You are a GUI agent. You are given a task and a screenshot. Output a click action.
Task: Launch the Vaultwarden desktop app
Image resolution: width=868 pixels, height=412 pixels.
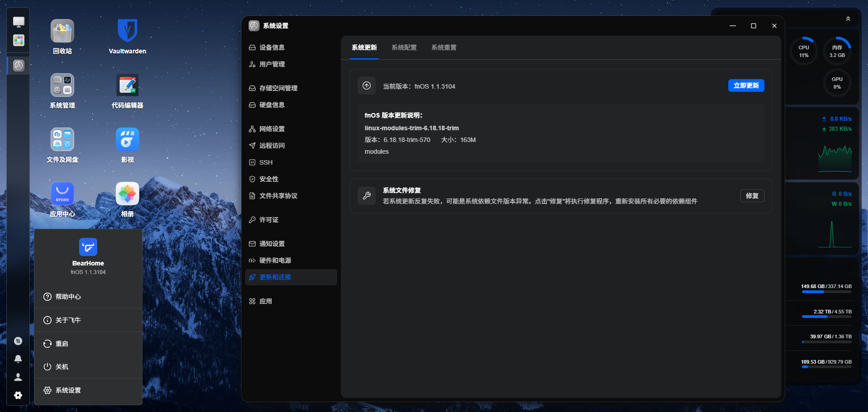[127, 31]
